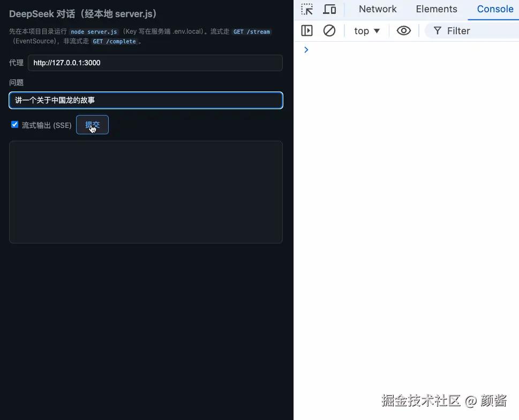The height and width of the screenshot is (420, 519).
Task: Switch to the Elements tab
Action: click(437, 9)
